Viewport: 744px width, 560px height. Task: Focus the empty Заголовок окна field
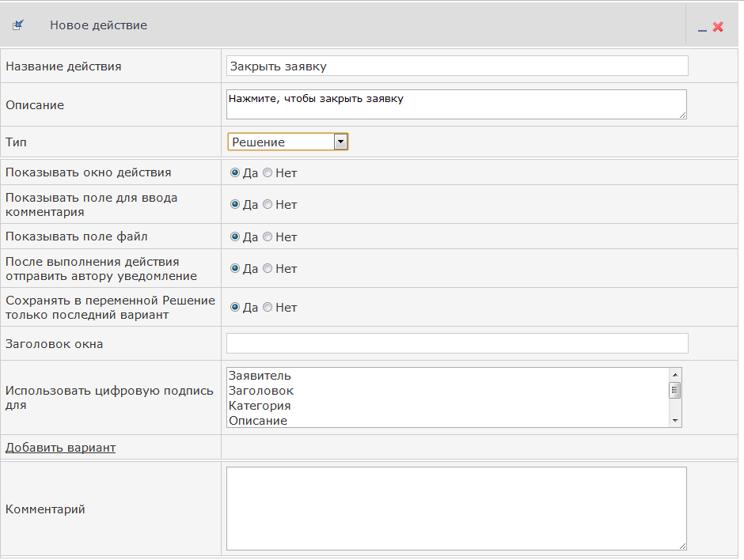coord(457,343)
